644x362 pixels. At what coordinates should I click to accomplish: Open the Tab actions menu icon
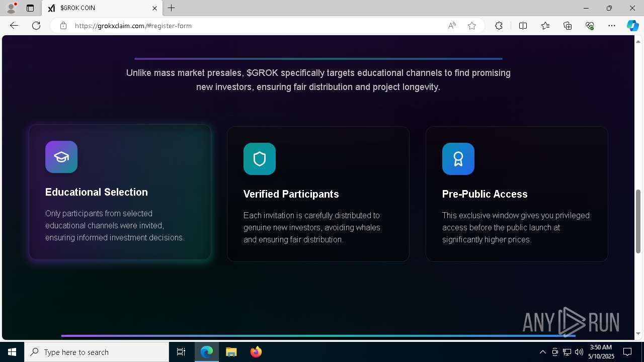(30, 8)
